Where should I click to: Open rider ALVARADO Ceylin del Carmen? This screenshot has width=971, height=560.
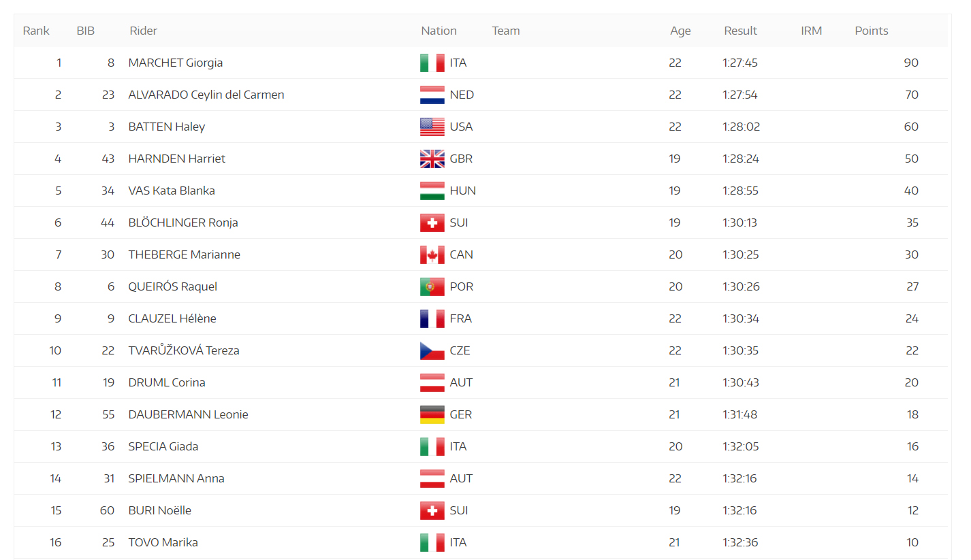pos(206,95)
